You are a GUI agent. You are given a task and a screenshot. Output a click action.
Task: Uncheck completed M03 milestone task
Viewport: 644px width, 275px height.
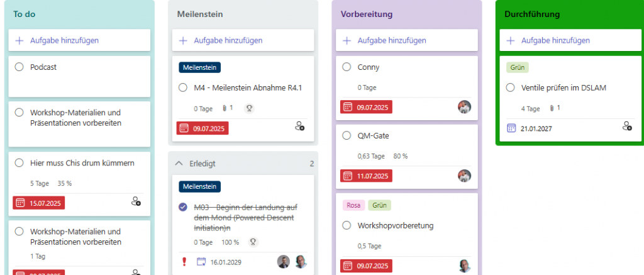pos(183,207)
